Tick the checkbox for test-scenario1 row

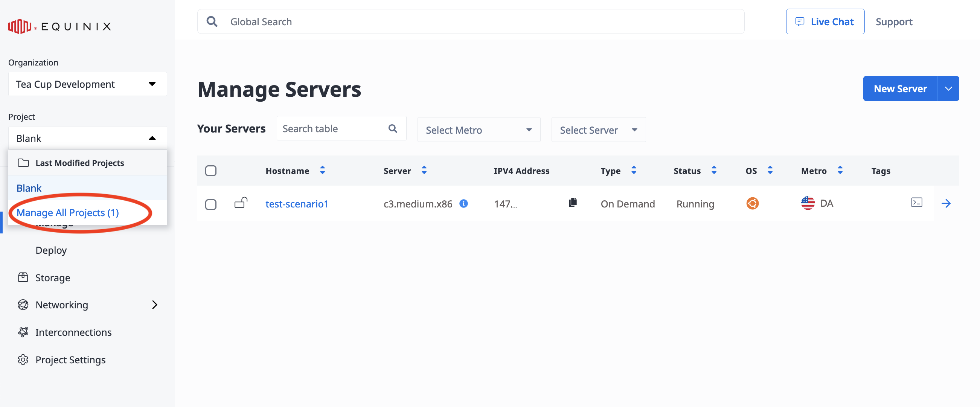[x=211, y=205]
